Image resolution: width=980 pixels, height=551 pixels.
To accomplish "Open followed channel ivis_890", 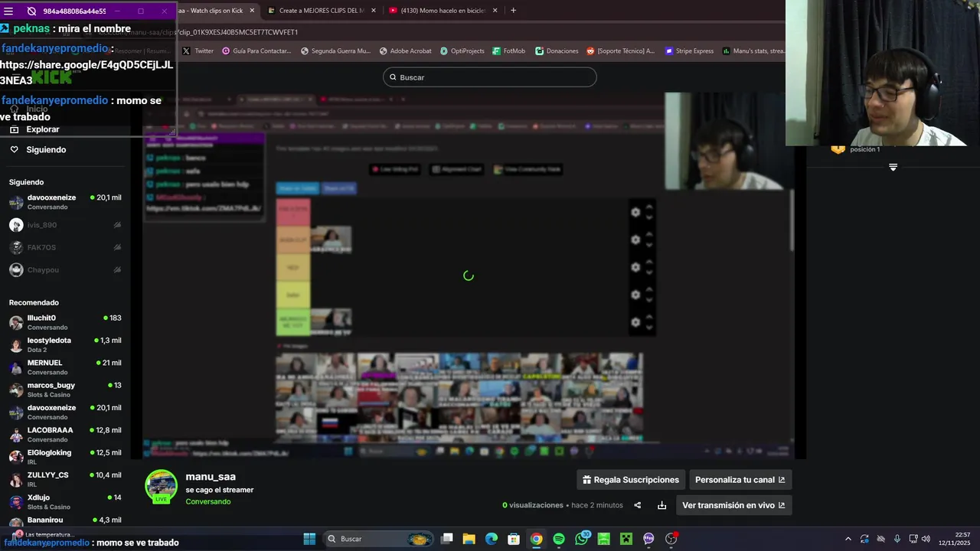I will [x=65, y=225].
